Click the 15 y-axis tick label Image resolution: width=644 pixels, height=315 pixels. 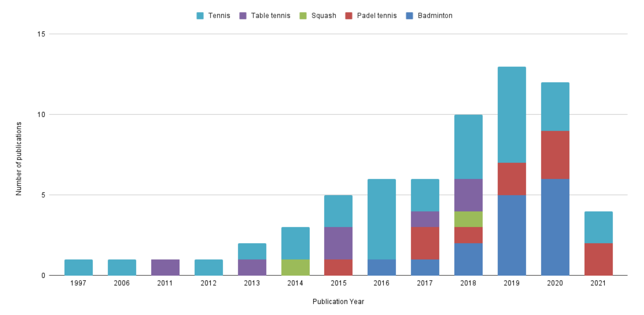point(41,34)
